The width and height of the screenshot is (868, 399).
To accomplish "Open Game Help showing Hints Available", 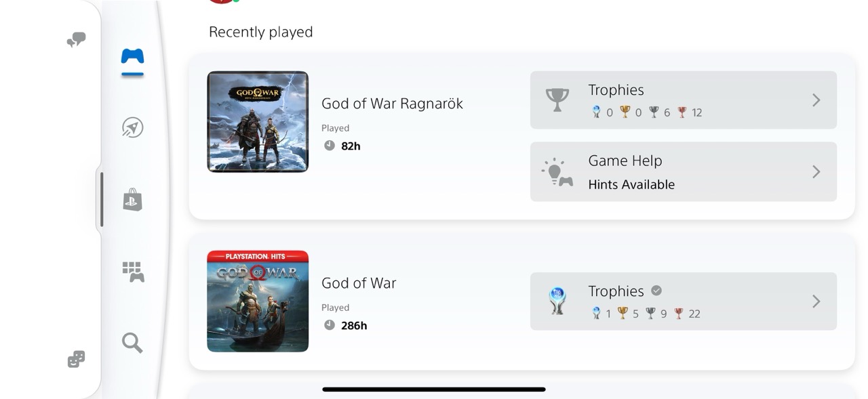I will coord(683,171).
